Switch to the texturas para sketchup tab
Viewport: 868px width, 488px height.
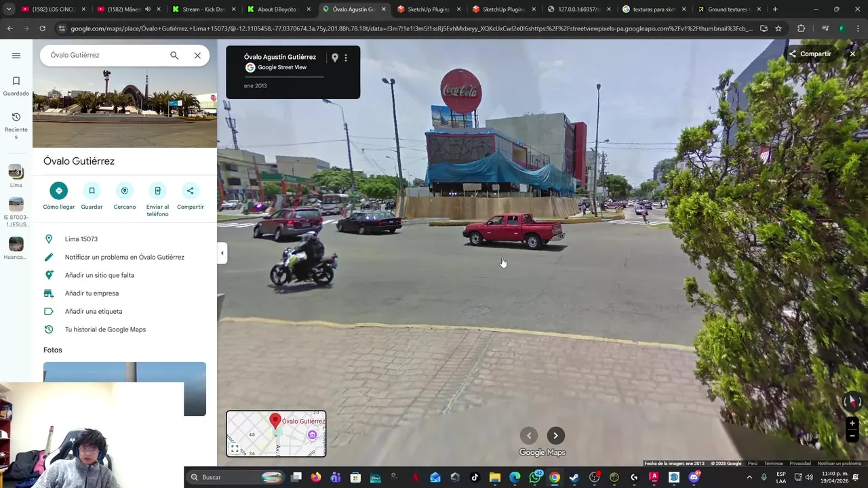(653, 9)
